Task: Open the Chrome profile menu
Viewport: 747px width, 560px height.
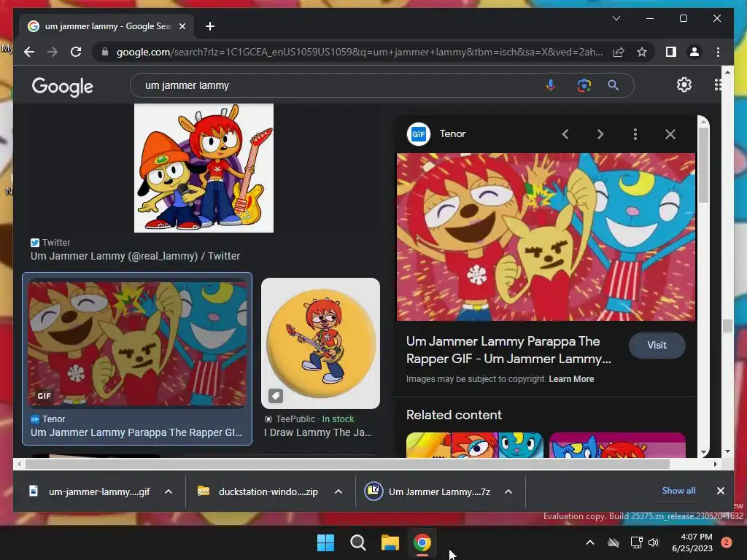Action: [694, 52]
